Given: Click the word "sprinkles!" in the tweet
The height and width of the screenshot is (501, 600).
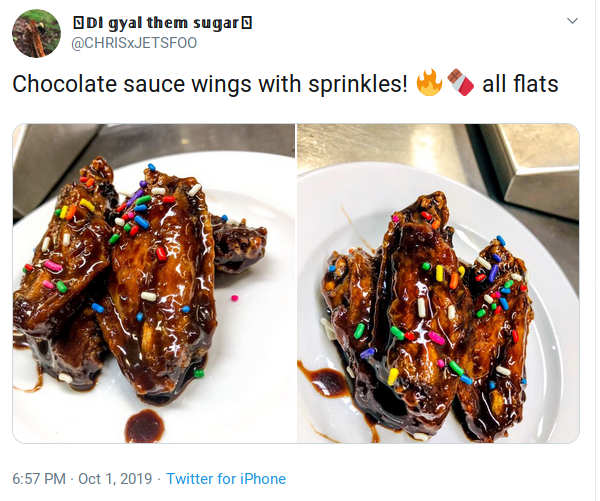Looking at the screenshot, I should pyautogui.click(x=357, y=85).
